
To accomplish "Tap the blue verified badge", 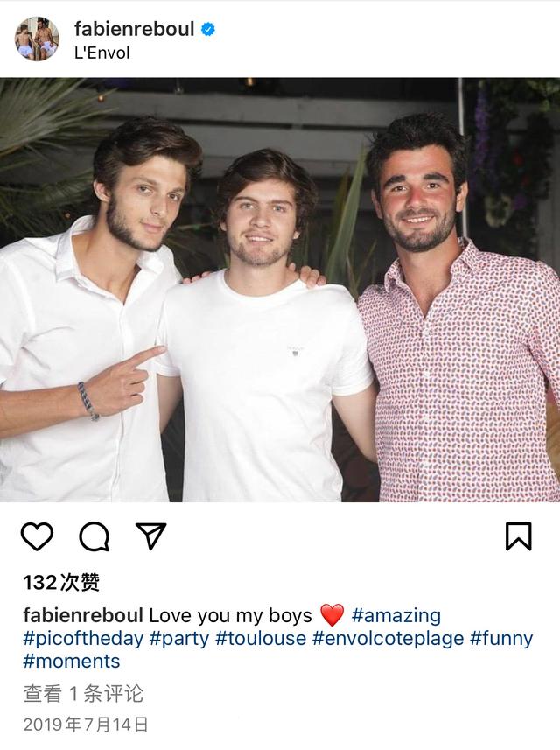I will (x=208, y=29).
